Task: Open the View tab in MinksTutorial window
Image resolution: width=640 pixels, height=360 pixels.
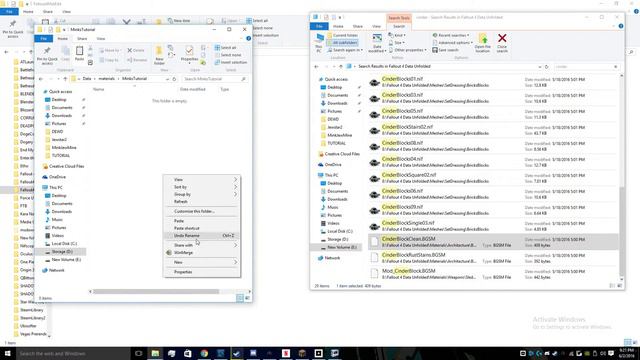Action: coord(101,38)
